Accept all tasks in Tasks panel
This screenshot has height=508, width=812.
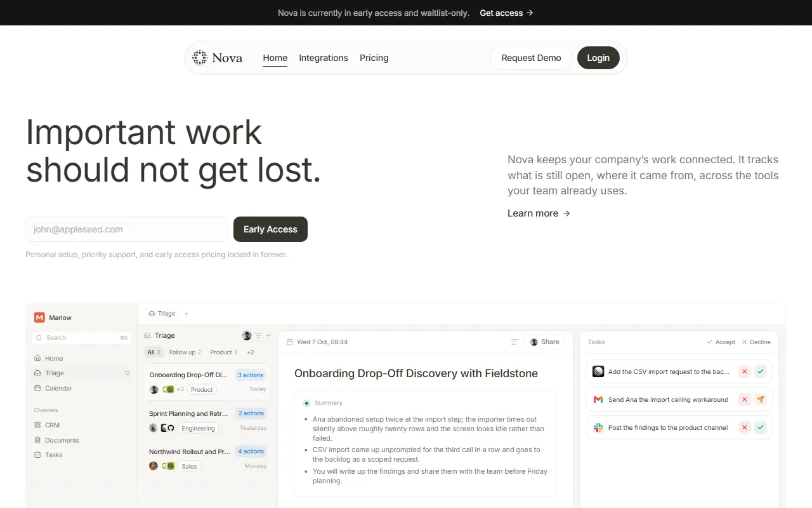tap(721, 342)
